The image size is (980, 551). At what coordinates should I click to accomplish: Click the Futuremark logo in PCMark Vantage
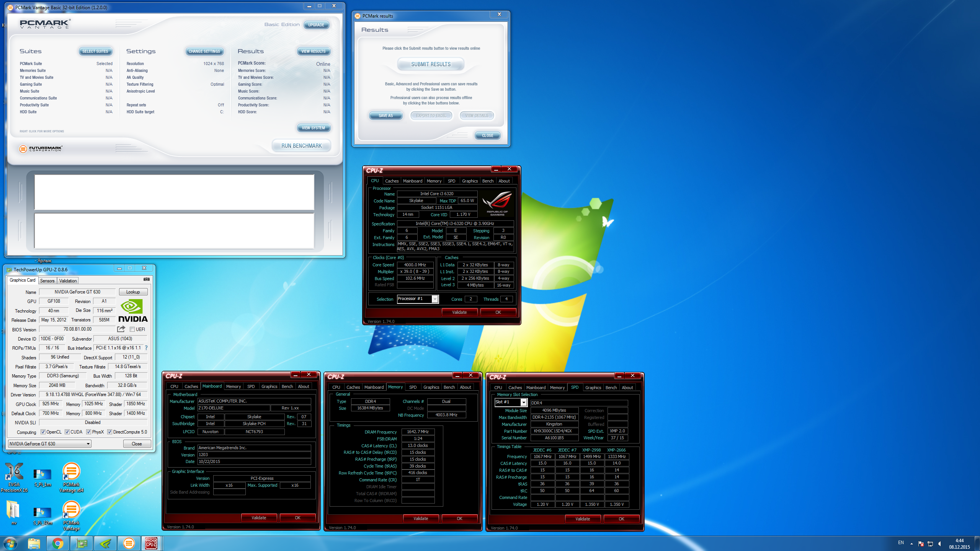pos(41,148)
